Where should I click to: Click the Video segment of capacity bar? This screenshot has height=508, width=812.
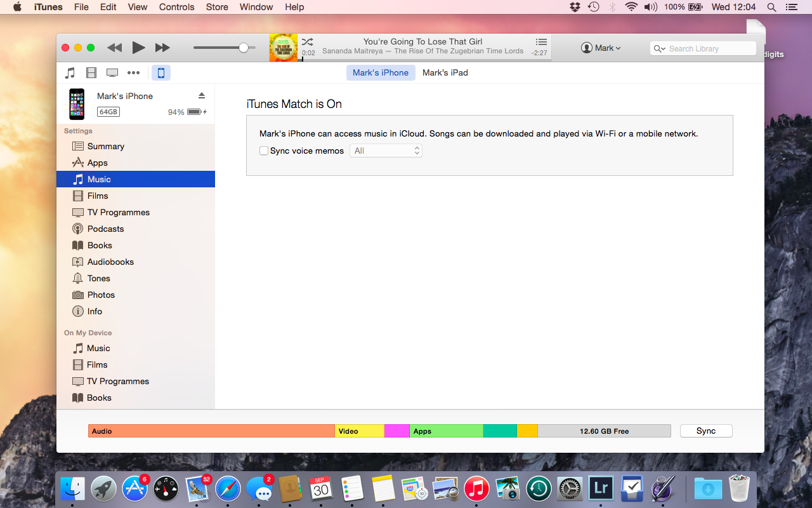pos(359,431)
